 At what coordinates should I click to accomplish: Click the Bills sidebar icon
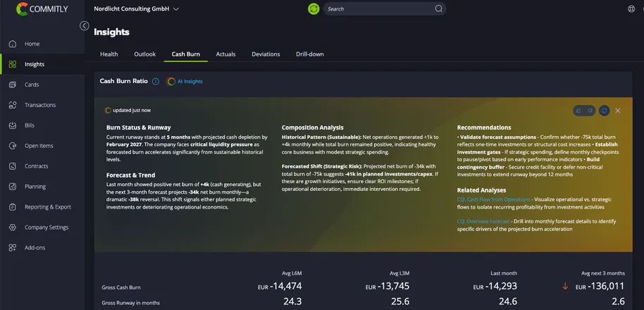tap(13, 125)
